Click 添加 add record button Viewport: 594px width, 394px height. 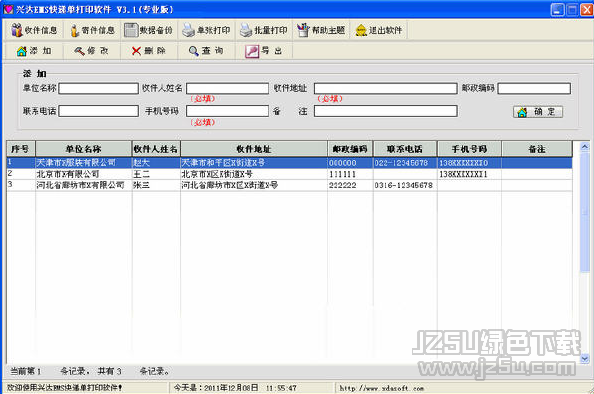(x=34, y=51)
